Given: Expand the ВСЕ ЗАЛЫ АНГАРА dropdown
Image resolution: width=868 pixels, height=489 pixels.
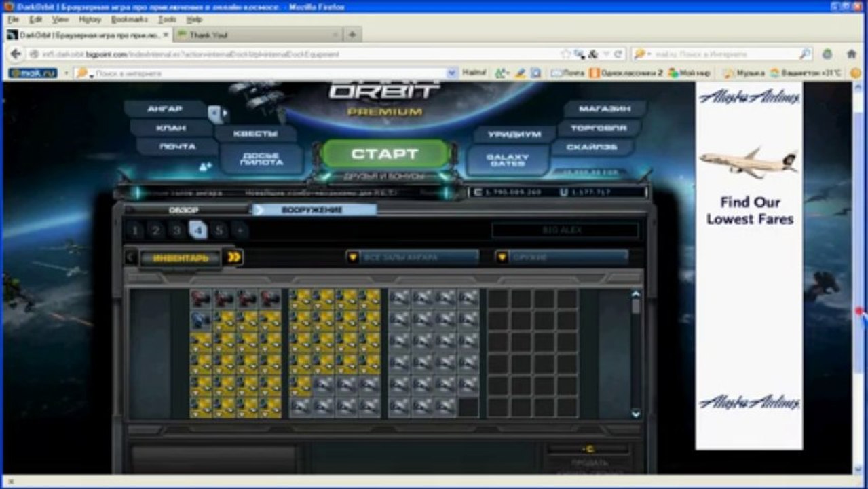Looking at the screenshot, I should click(x=412, y=257).
